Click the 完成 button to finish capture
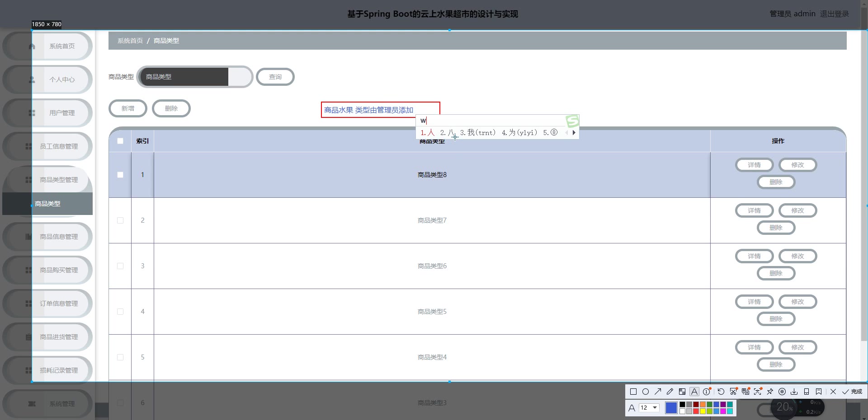 coord(852,392)
